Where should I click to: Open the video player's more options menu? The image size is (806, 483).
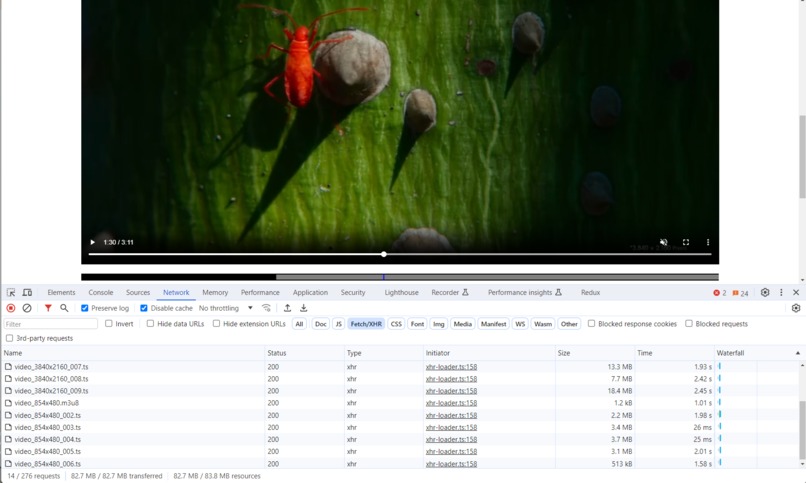click(708, 242)
